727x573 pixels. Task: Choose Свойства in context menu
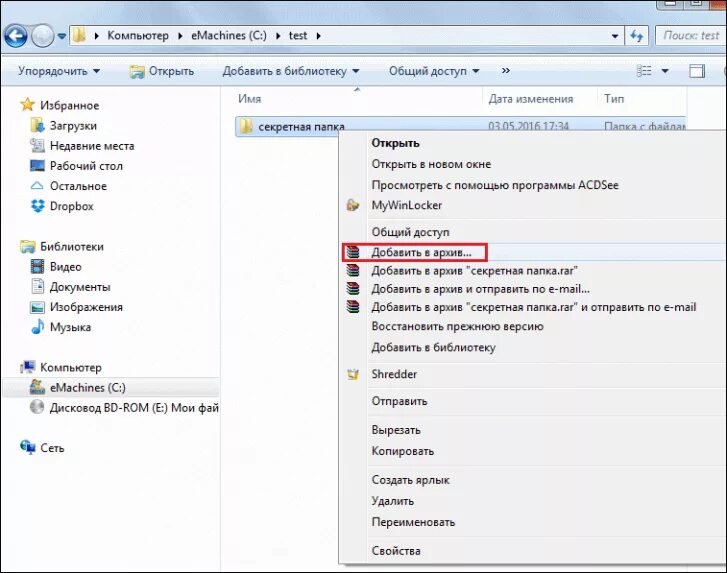396,551
